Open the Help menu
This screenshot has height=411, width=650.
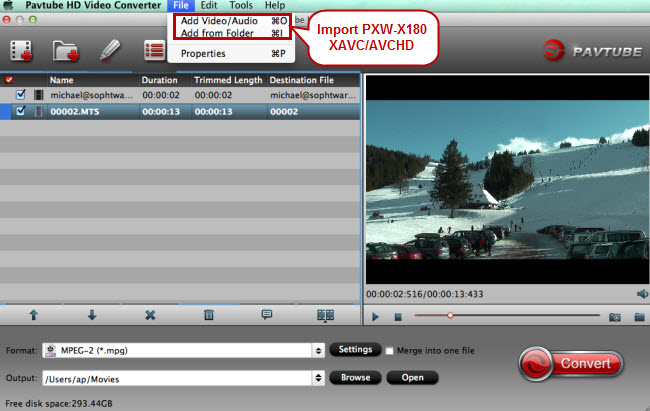[x=275, y=5]
